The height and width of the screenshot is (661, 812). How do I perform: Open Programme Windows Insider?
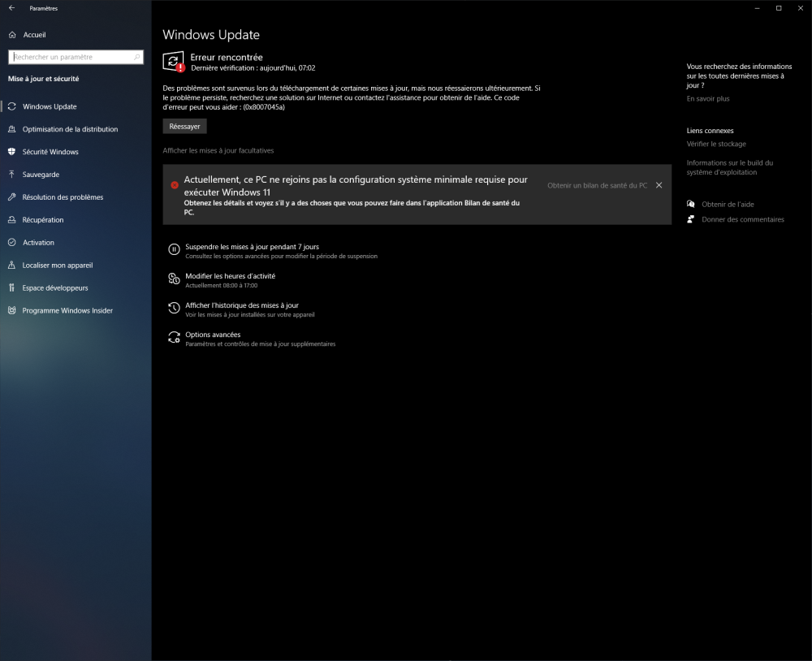pos(67,311)
